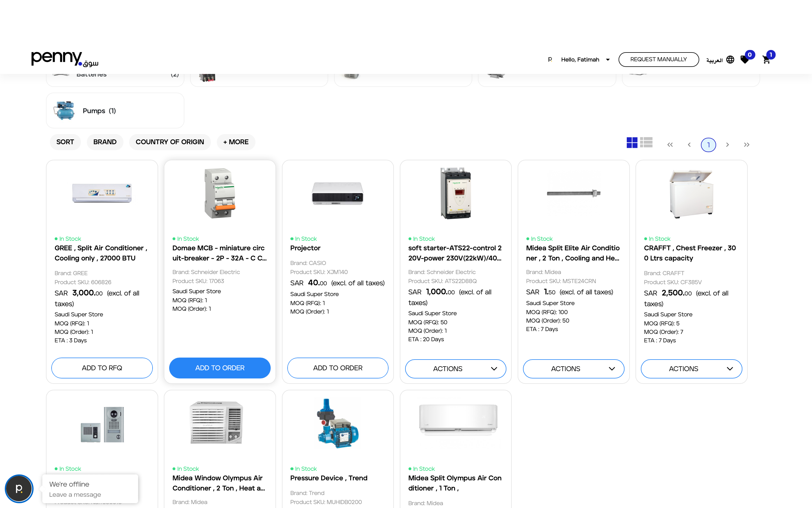This screenshot has width=812, height=508.
Task: Open Midea Window Olympus AC image
Action: tap(217, 423)
